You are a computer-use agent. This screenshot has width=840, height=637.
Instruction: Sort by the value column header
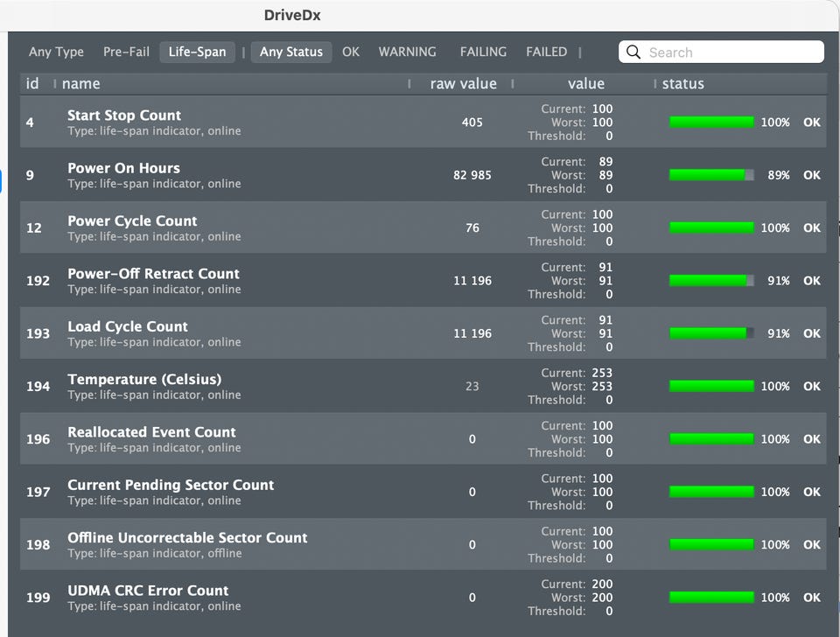point(586,84)
